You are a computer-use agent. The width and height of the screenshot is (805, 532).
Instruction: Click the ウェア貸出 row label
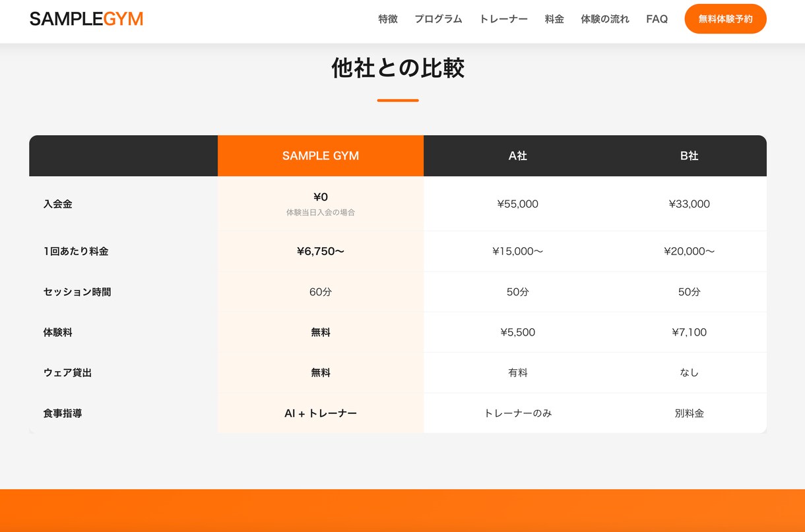point(68,372)
